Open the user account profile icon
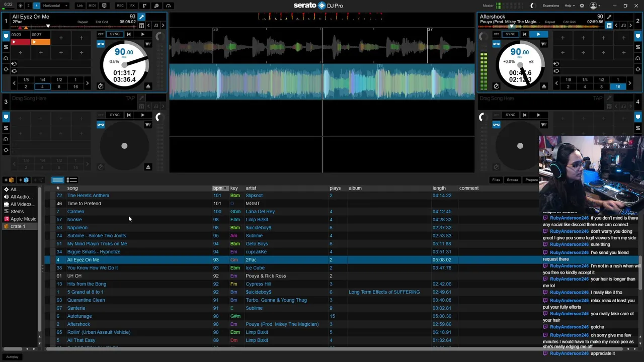This screenshot has height=362, width=644. coord(593,6)
